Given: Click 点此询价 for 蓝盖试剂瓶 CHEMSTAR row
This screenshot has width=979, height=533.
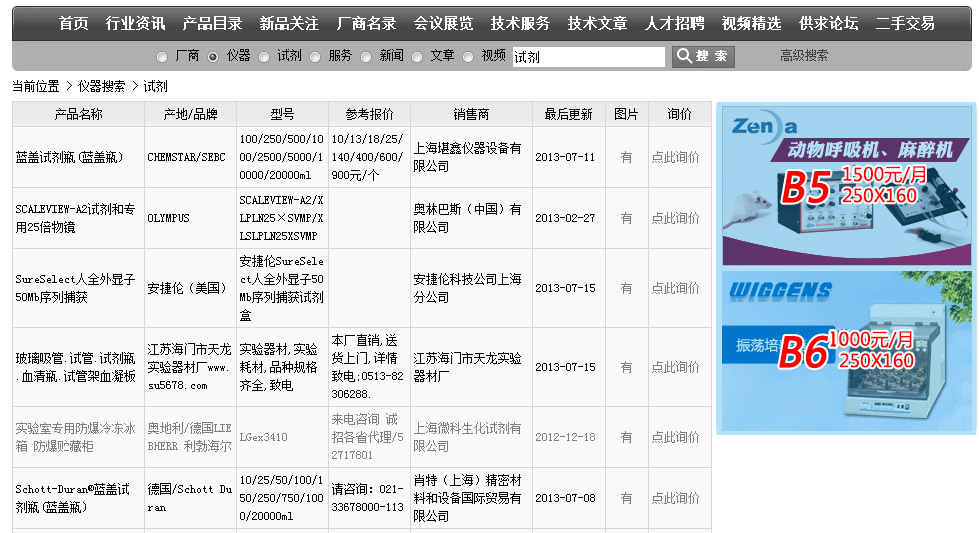Looking at the screenshot, I should point(676,157).
